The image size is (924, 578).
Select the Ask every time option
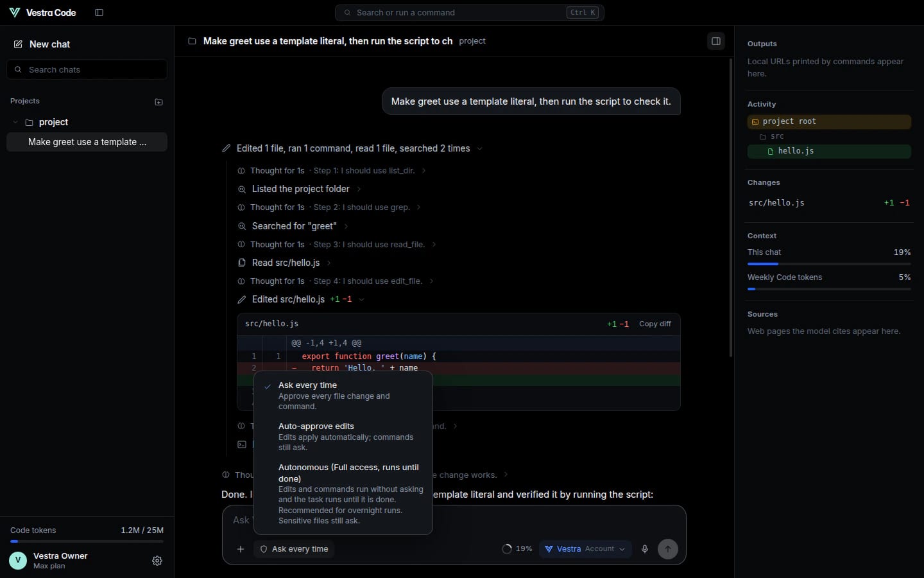click(x=343, y=395)
